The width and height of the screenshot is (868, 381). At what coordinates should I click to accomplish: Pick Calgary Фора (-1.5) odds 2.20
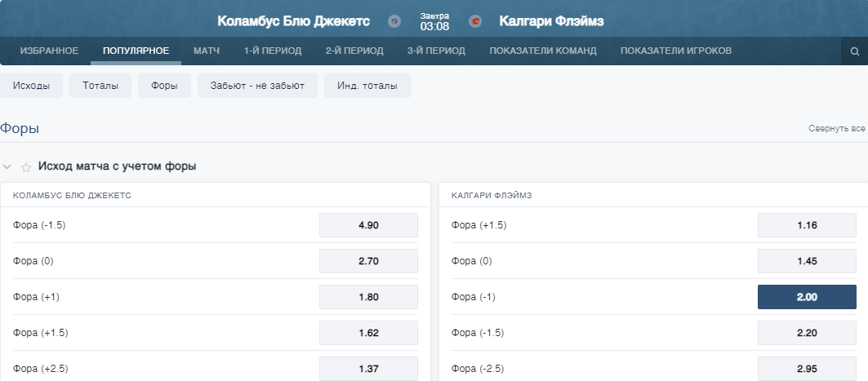(807, 333)
